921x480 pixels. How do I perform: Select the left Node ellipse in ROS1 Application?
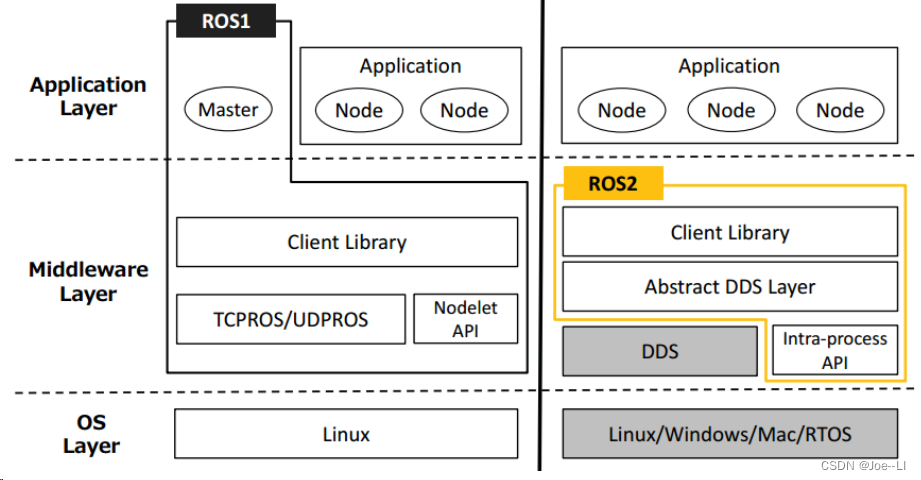359,110
